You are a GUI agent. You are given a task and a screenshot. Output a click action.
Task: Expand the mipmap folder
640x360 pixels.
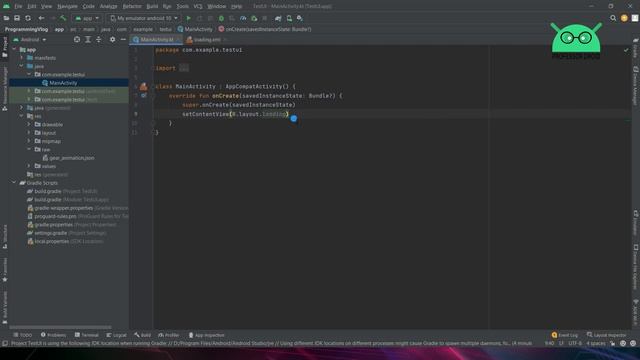(x=29, y=141)
